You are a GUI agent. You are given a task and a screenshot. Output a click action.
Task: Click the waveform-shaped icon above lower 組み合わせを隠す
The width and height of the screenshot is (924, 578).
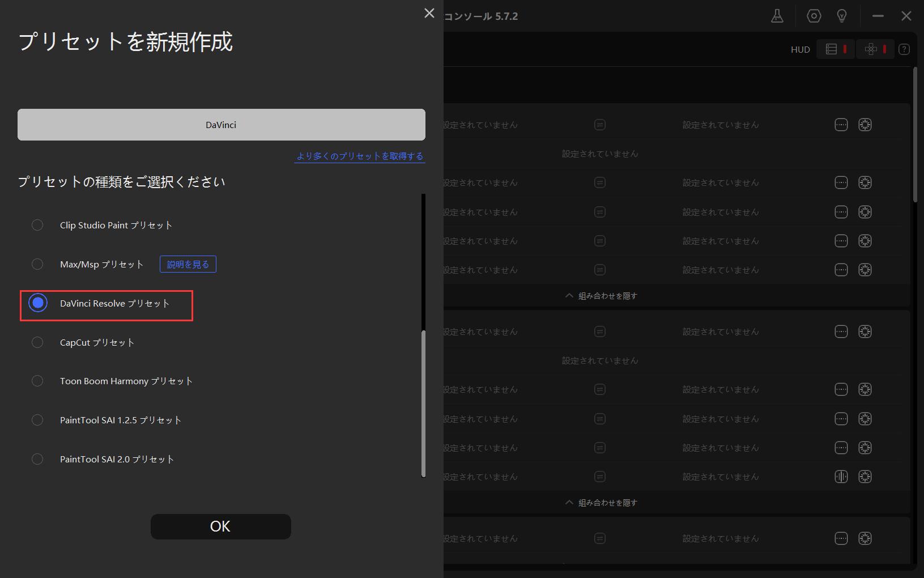(841, 477)
